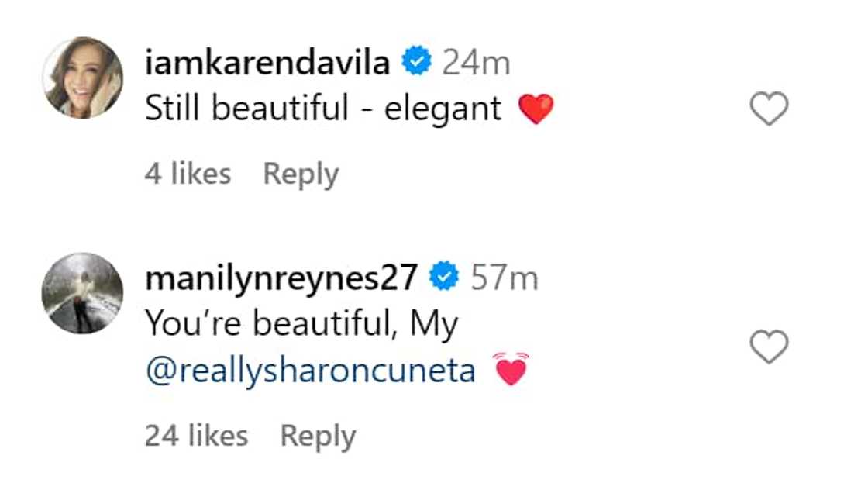Like manilynreynes27's comment with the heart outline
This screenshot has width=868, height=490.
coord(770,346)
